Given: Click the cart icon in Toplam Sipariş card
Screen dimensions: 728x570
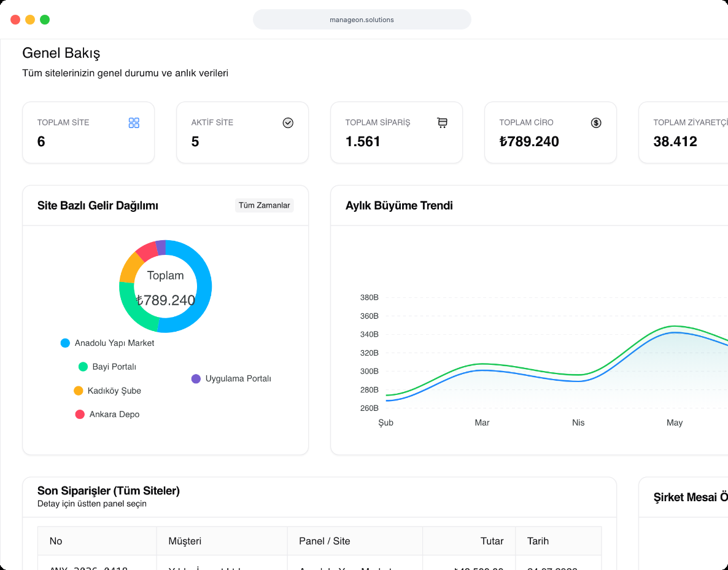Looking at the screenshot, I should [x=442, y=123].
